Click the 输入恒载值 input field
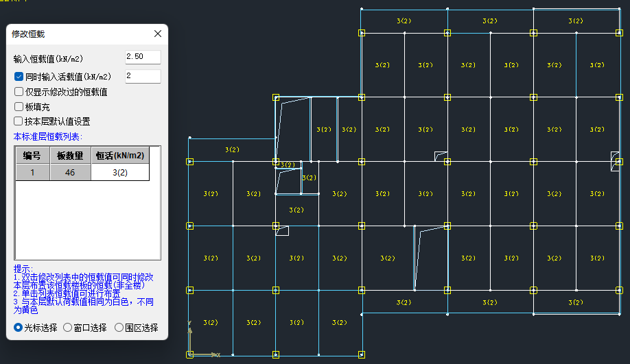 click(x=143, y=57)
